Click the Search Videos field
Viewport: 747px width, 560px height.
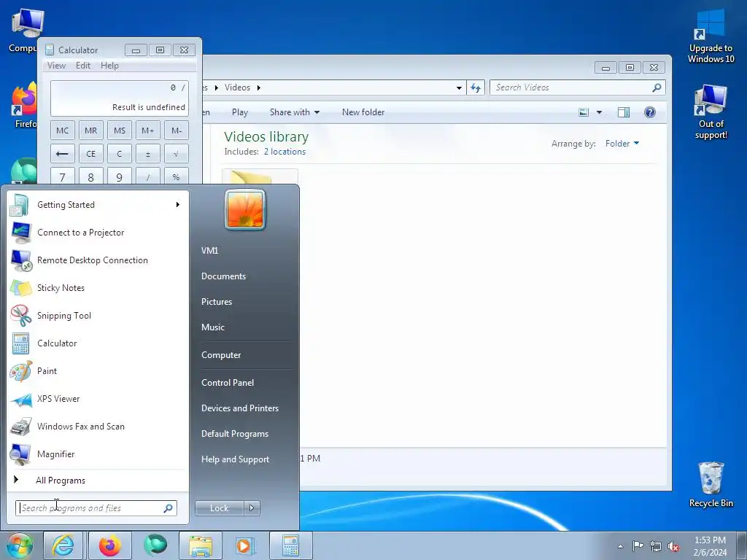(577, 87)
